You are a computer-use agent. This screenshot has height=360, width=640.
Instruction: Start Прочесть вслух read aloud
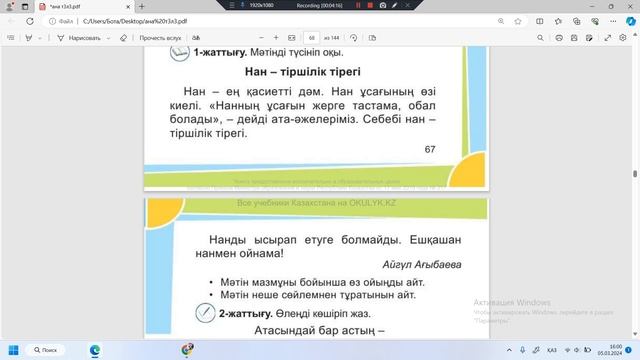(160, 38)
